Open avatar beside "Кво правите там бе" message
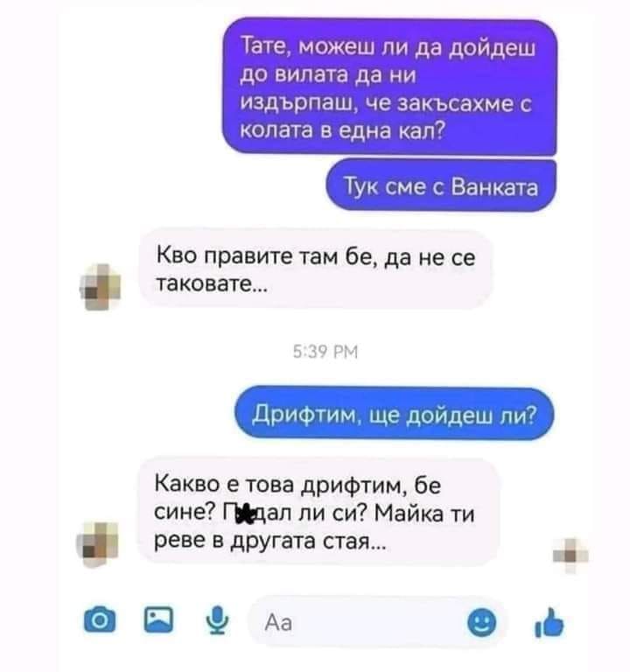This screenshot has height=672, width=630. (x=100, y=287)
